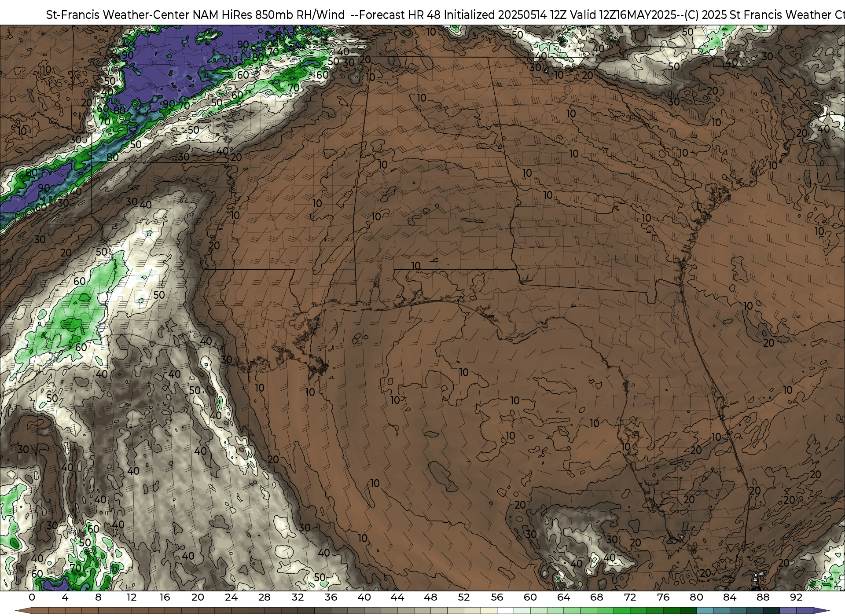845x616 pixels.
Task: Click the colorbar tick label 84
Action: [730, 597]
